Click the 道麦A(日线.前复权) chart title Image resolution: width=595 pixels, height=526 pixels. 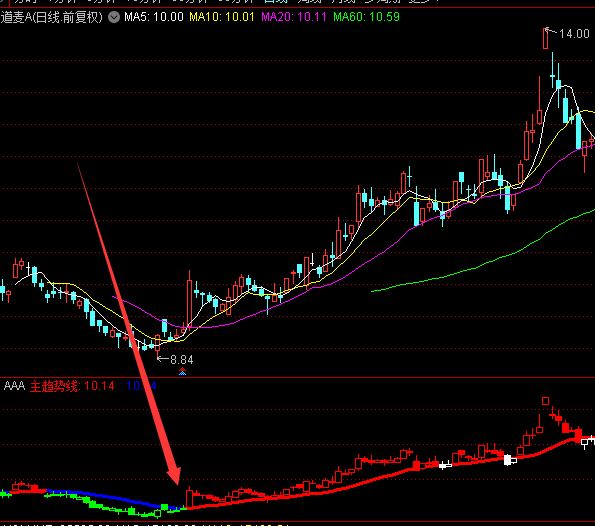(x=52, y=17)
